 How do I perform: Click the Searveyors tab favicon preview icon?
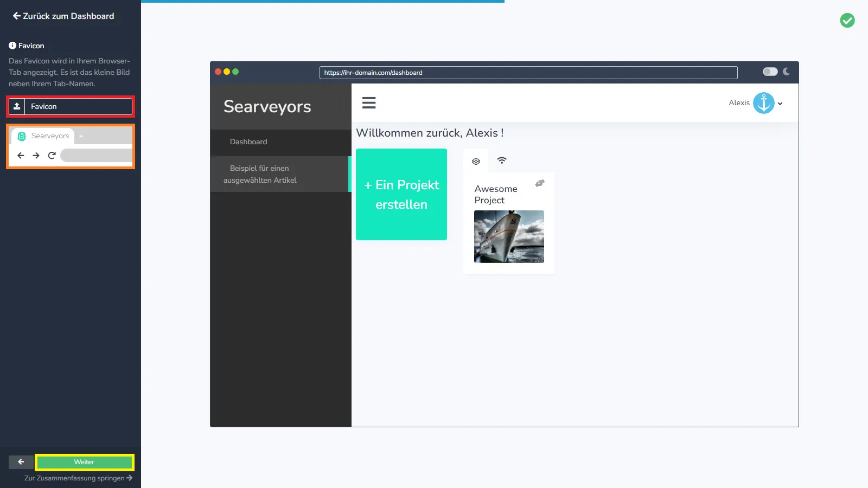(x=22, y=136)
